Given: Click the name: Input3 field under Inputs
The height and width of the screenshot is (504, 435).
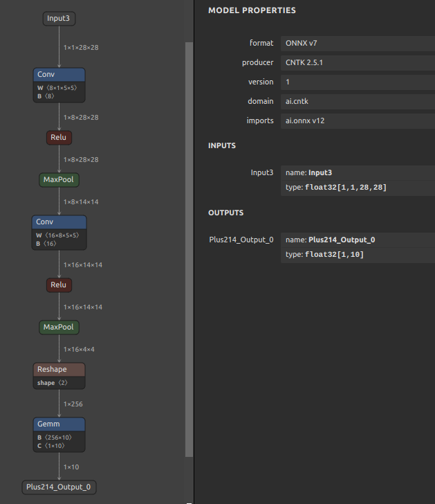Looking at the screenshot, I should [x=357, y=172].
